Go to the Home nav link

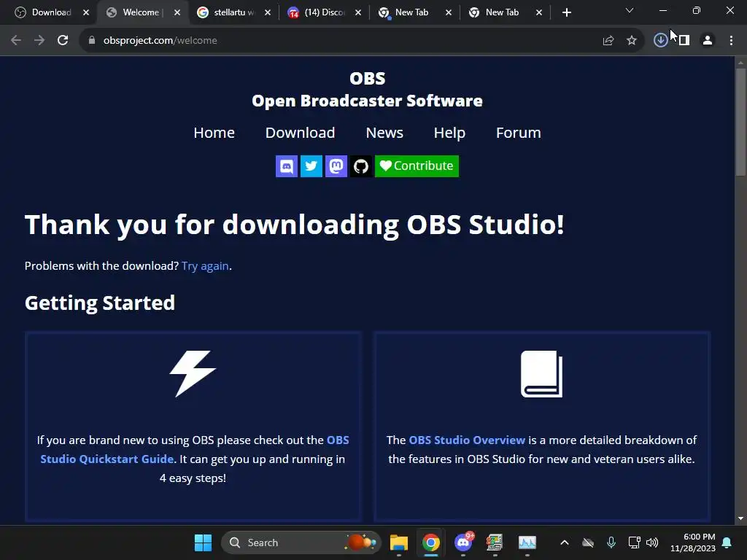214,133
